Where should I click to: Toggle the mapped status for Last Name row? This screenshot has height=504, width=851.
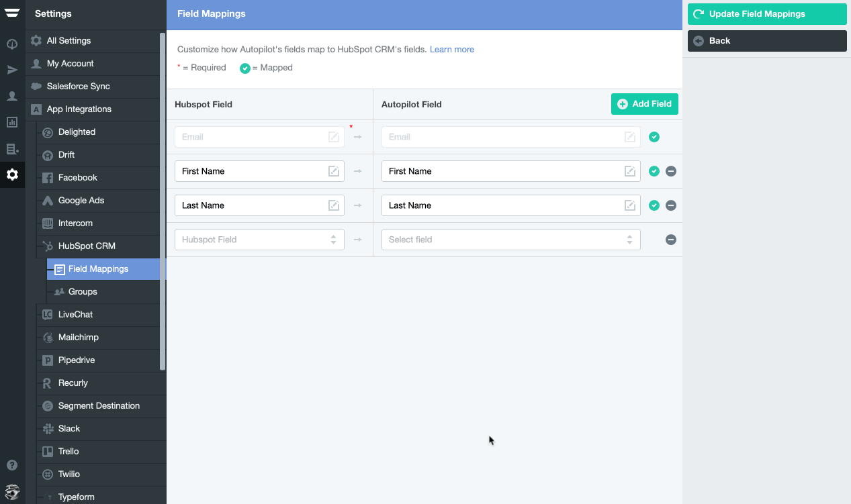[x=654, y=205]
